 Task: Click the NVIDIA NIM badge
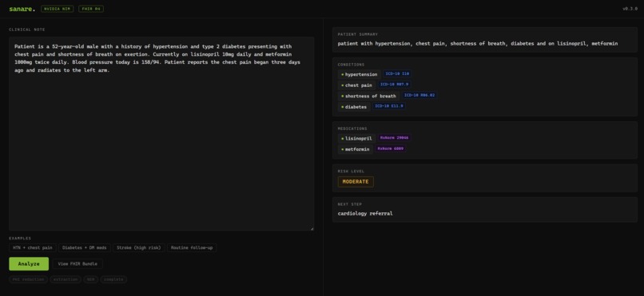coord(58,9)
